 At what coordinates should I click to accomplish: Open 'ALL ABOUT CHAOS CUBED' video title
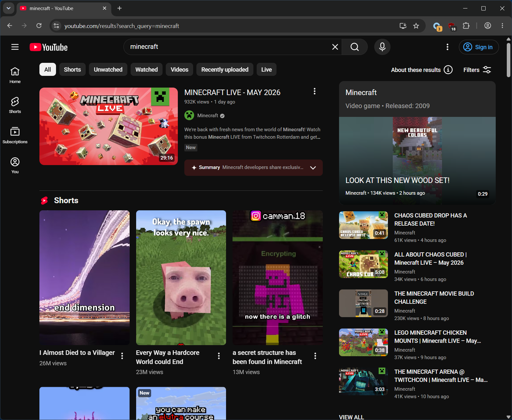431,259
